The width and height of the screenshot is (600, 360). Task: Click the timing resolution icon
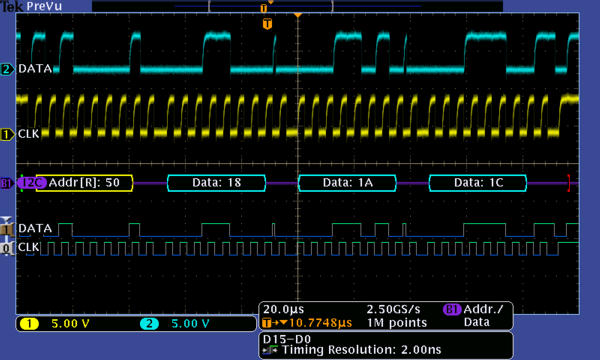[271, 350]
